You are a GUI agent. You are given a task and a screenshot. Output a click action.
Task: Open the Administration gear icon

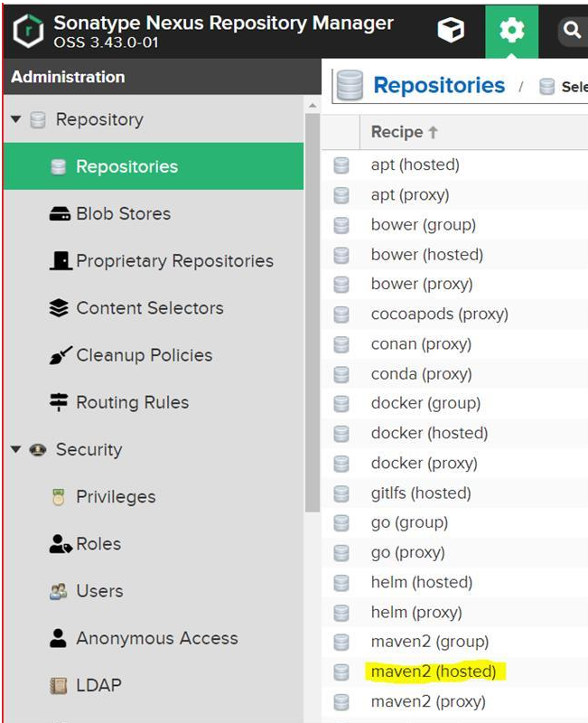pos(511,31)
